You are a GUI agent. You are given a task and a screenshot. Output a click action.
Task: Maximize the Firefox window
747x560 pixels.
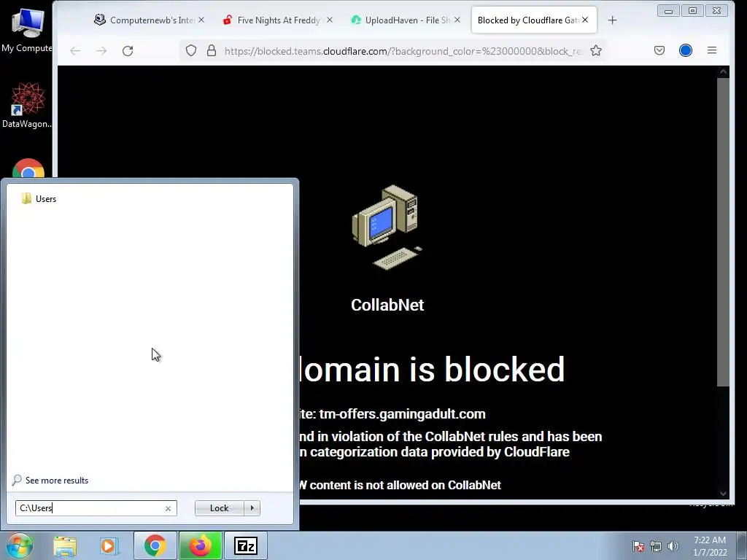point(693,10)
